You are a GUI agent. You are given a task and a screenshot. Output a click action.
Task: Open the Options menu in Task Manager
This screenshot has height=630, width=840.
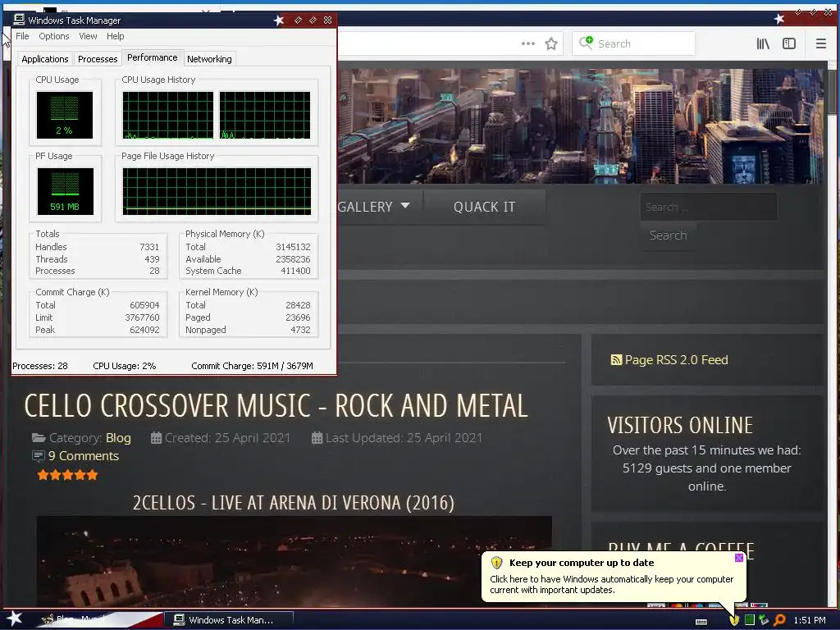tap(53, 36)
